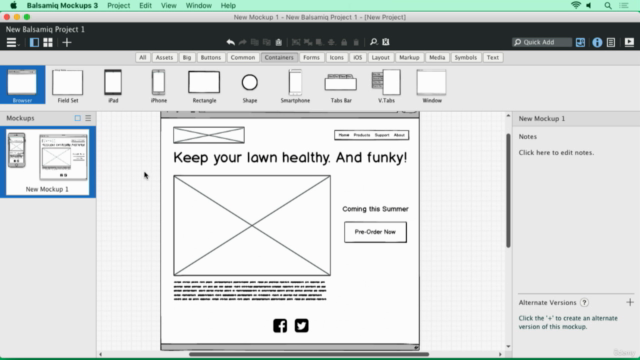The image size is (640, 360).
Task: Toggle the navigator single-panel view icon
Action: (x=34, y=42)
